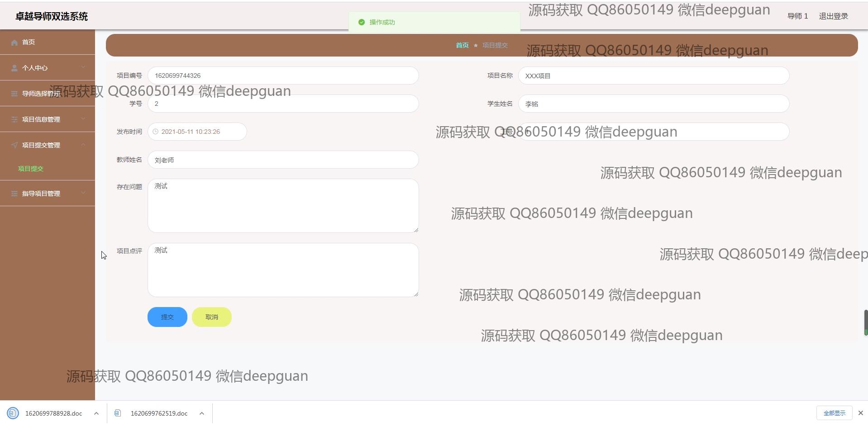Collapse the 项目提交管理 menu chevron

[x=83, y=145]
